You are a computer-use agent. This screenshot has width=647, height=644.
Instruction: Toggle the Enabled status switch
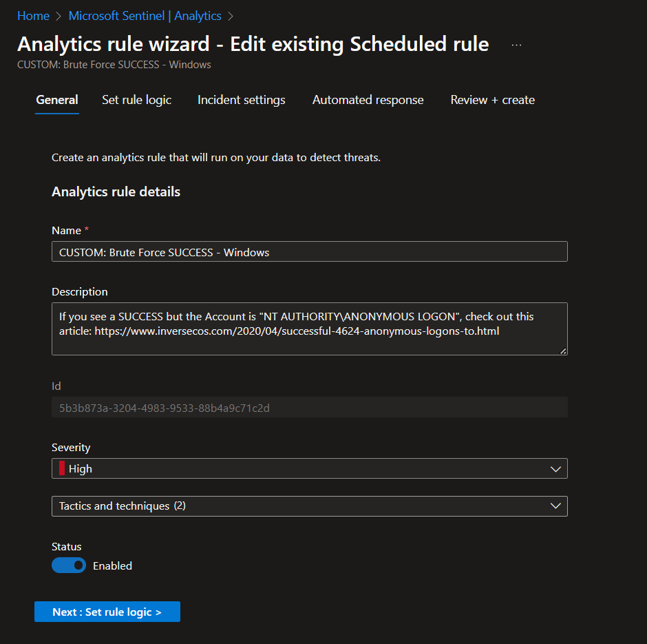click(x=69, y=565)
